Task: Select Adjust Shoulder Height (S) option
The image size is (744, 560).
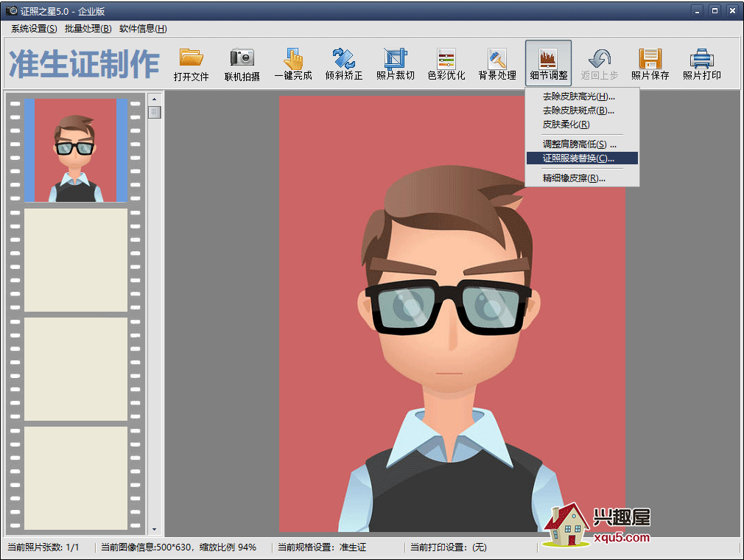Action: [579, 144]
